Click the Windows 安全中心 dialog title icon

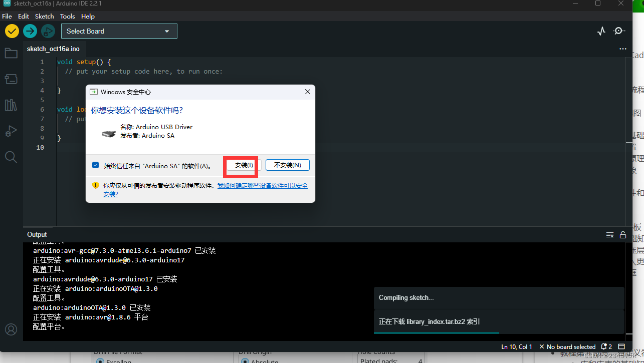tap(93, 92)
